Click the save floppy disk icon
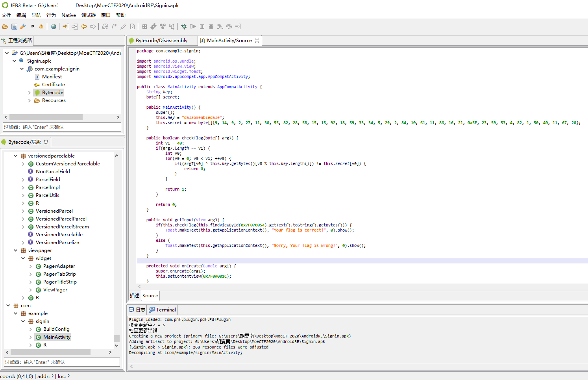This screenshot has width=588, height=380. click(14, 27)
